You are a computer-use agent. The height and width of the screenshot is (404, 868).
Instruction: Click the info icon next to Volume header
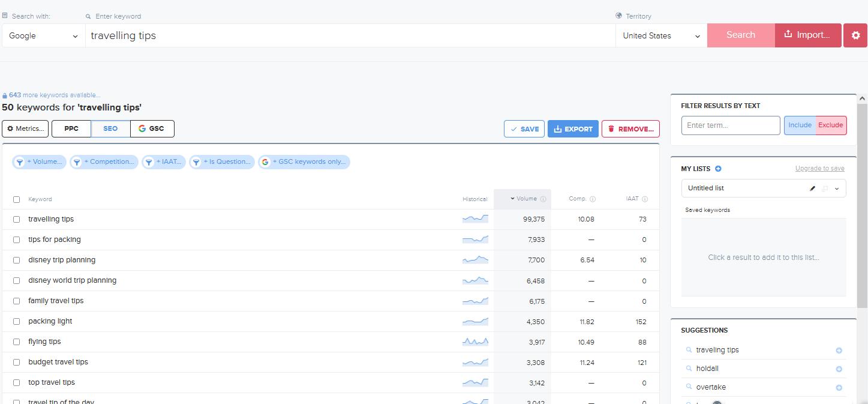click(543, 199)
